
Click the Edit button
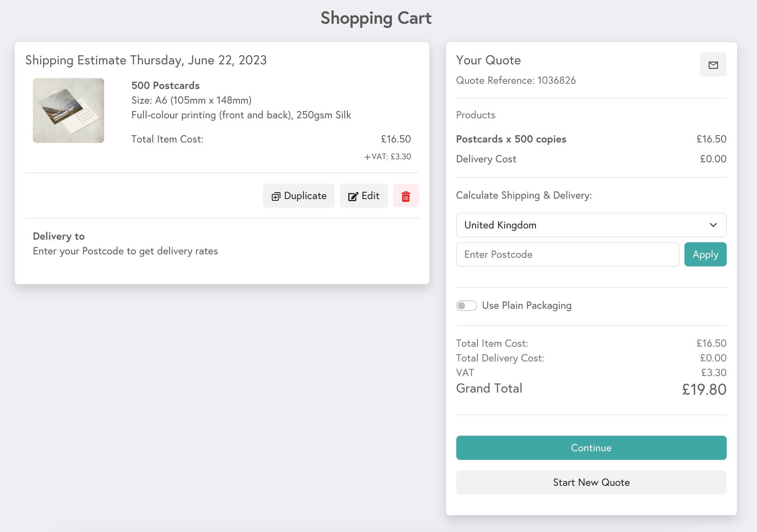[x=364, y=196]
